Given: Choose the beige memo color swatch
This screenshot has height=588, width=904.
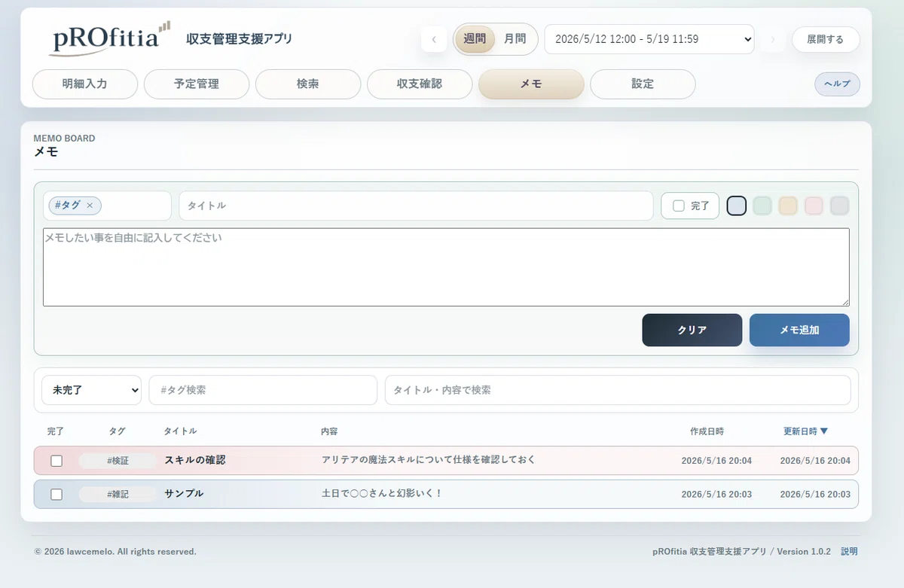Looking at the screenshot, I should pos(788,206).
